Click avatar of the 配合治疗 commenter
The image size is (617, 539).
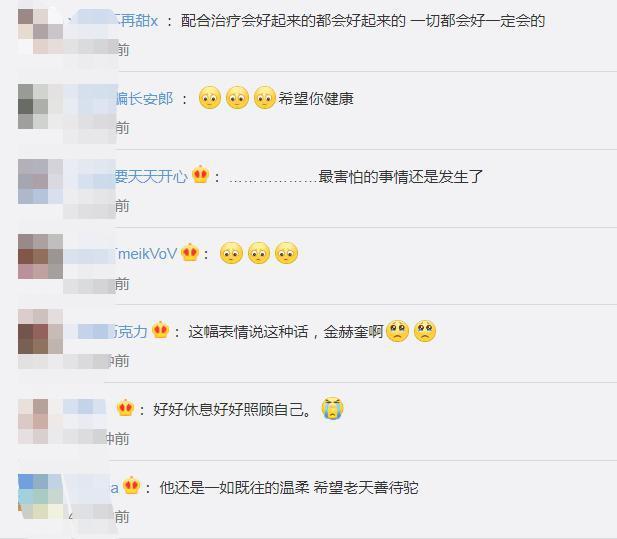(41, 31)
